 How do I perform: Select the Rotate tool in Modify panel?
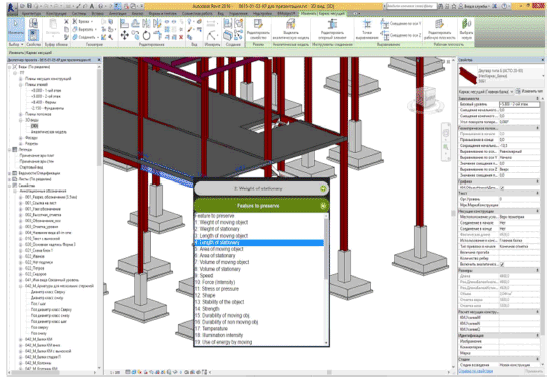146,35
